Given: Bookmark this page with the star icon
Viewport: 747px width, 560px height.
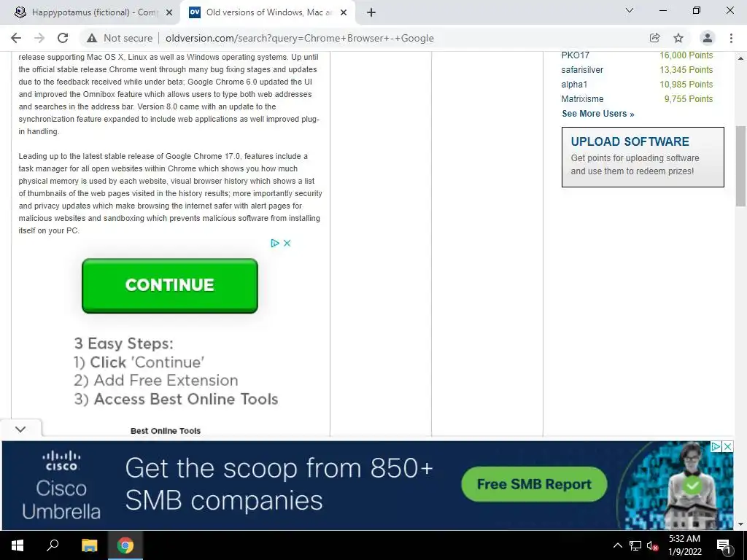Looking at the screenshot, I should pos(678,38).
